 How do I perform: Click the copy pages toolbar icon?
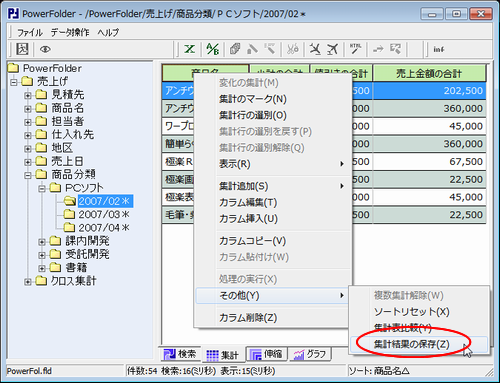[x=235, y=49]
